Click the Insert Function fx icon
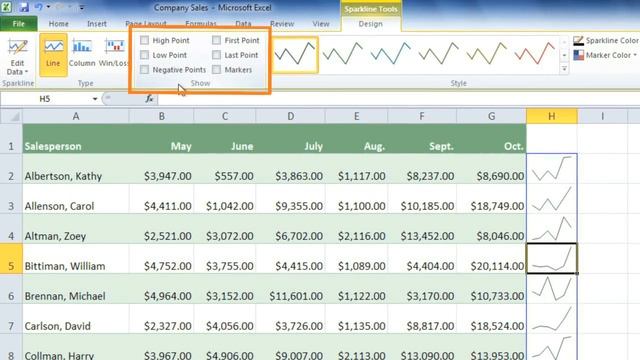Image resolution: width=640 pixels, height=360 pixels. pyautogui.click(x=149, y=99)
